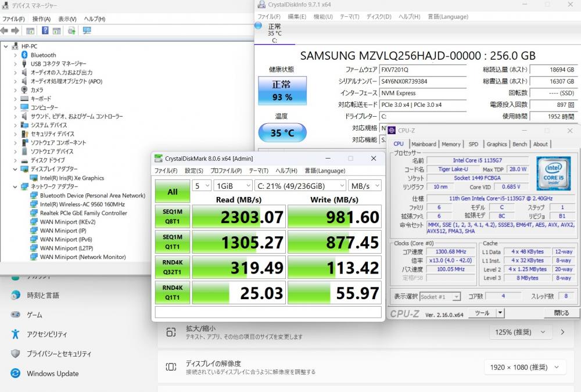This screenshot has height=392, width=581.
Task: Select the Intel Iris Xe Graphics device
Action: click(x=71, y=178)
